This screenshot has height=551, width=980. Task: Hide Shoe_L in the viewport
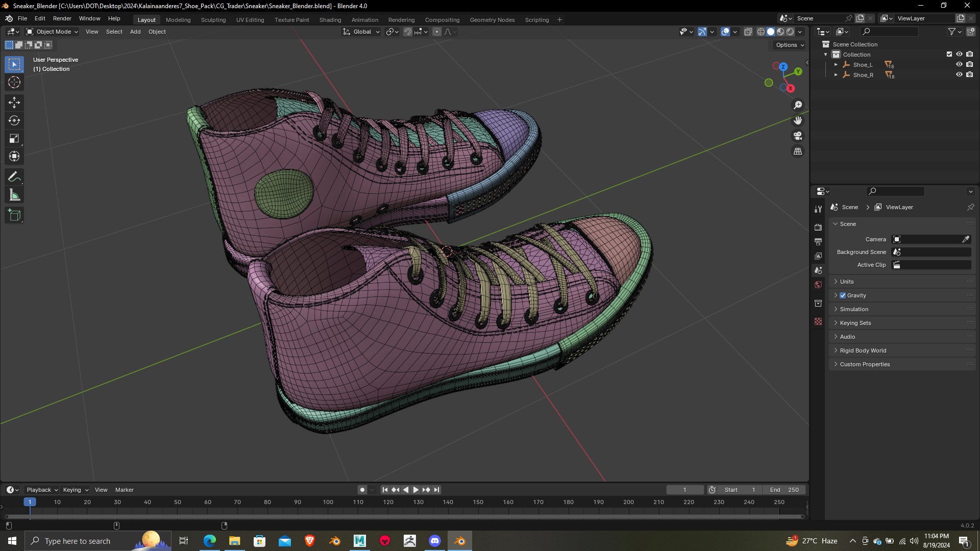coord(959,65)
